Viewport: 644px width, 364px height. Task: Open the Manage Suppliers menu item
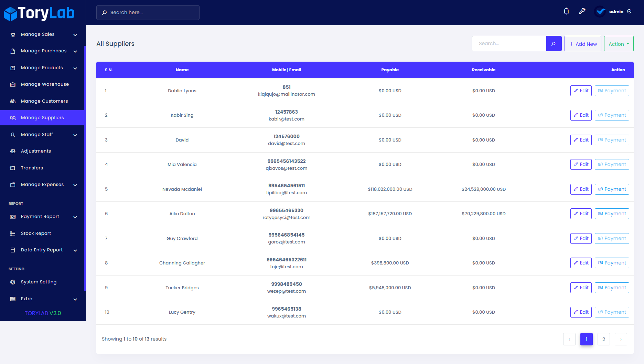click(42, 117)
